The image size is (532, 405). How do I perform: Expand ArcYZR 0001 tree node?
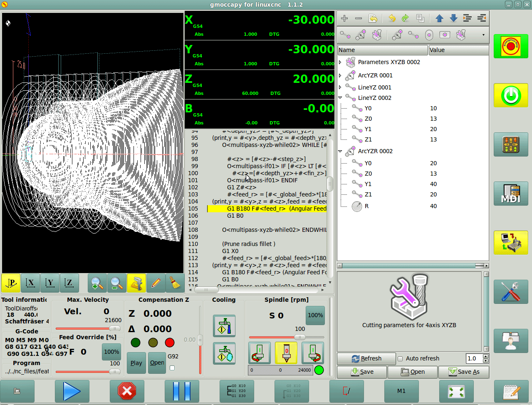click(340, 75)
